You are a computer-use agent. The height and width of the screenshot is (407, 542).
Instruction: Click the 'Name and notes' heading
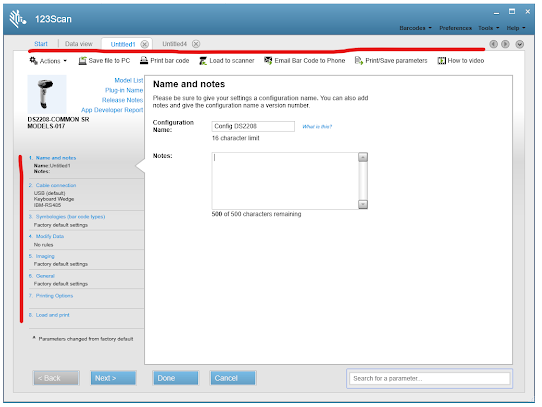coord(189,84)
